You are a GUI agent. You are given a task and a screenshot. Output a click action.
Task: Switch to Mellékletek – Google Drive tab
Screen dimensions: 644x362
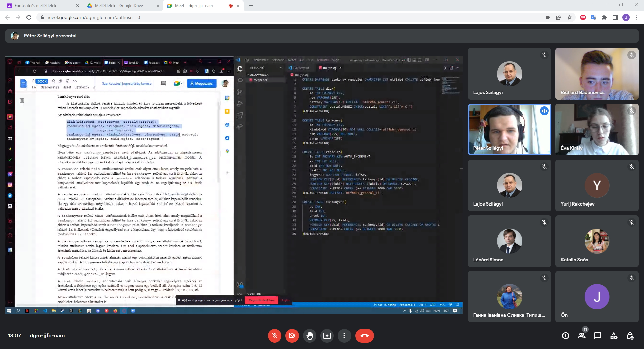click(119, 6)
